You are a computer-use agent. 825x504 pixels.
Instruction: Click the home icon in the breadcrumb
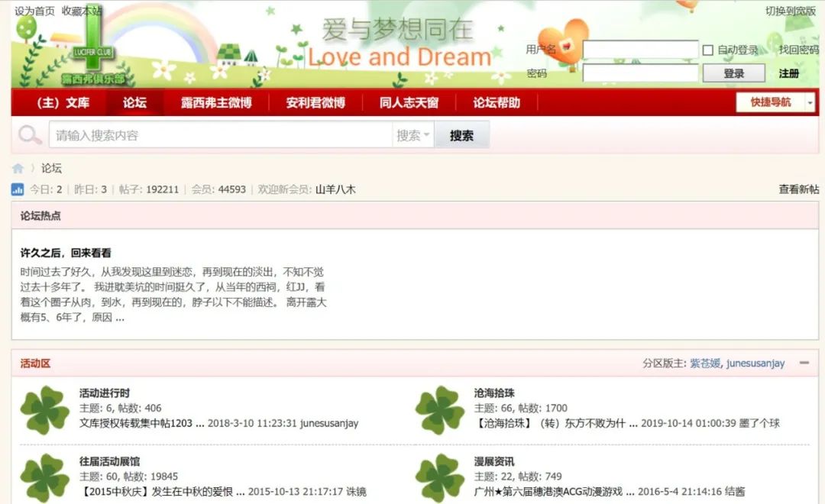pyautogui.click(x=17, y=168)
